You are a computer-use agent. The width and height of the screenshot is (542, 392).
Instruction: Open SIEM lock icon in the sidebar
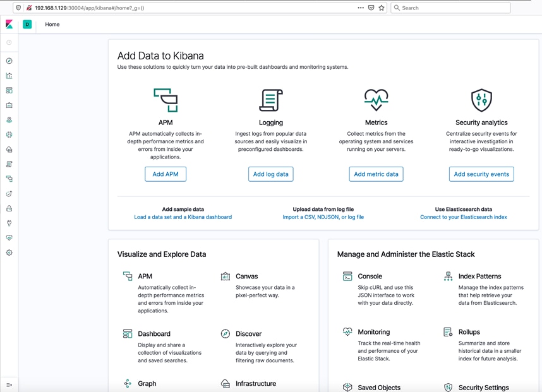[x=9, y=208]
